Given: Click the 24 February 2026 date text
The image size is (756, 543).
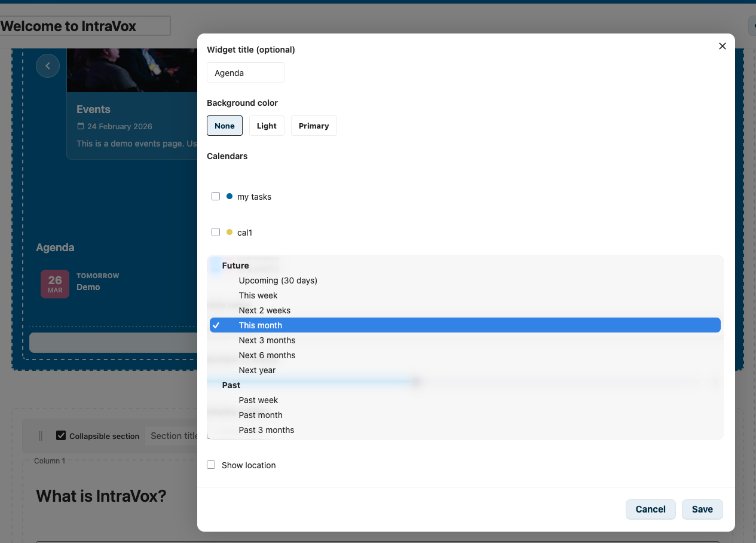Looking at the screenshot, I should 120,126.
